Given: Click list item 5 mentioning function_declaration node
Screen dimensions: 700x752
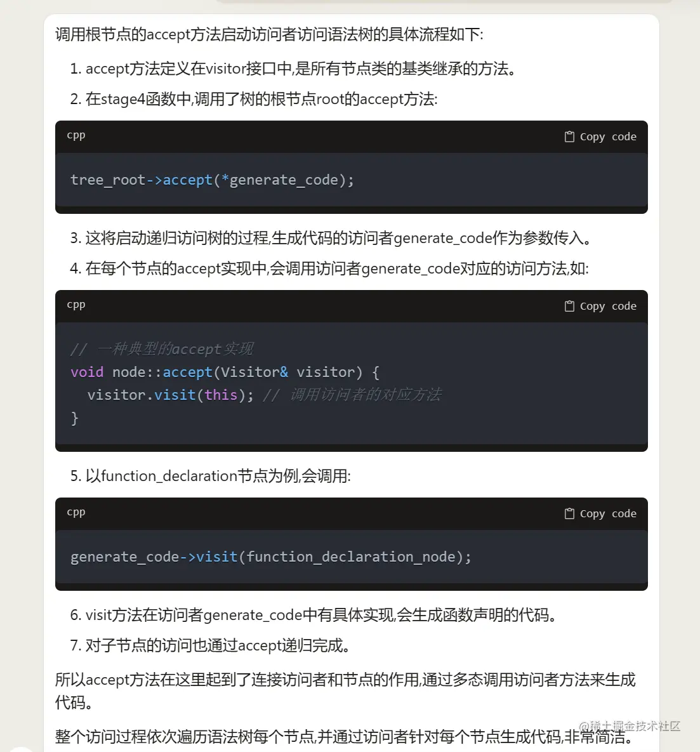Looking at the screenshot, I should (211, 476).
